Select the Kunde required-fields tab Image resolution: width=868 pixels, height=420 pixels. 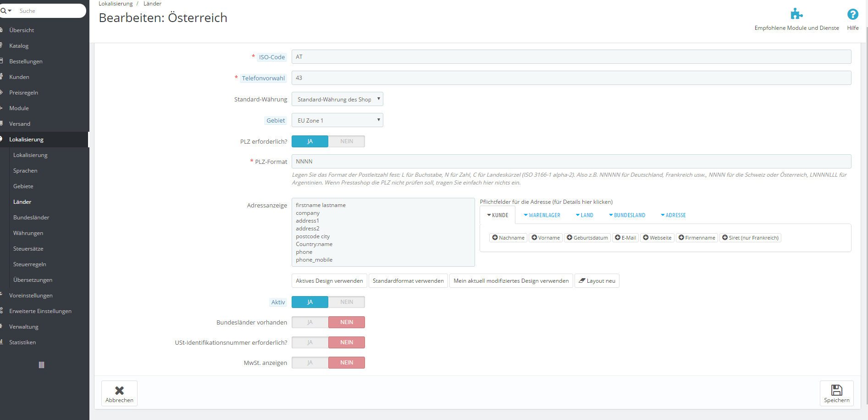498,215
